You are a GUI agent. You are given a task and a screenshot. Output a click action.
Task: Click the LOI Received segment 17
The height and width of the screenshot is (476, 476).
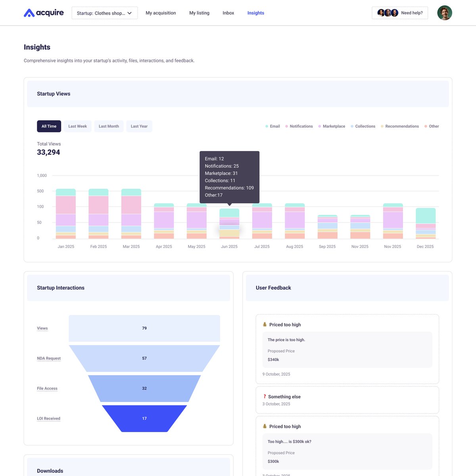(x=144, y=418)
